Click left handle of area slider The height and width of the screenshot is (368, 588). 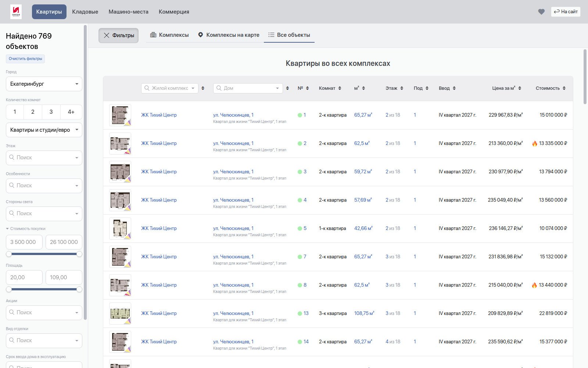(x=9, y=289)
